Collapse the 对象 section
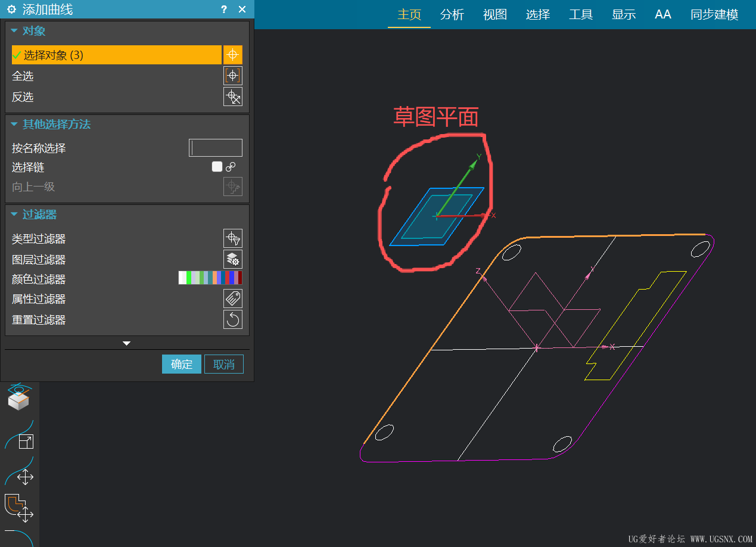756x547 pixels. pos(15,30)
